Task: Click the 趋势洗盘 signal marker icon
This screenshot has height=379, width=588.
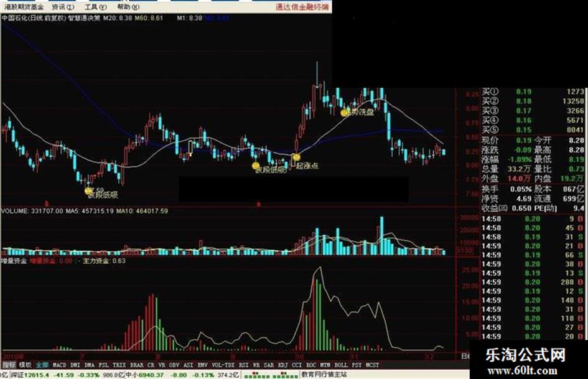Action: click(344, 112)
